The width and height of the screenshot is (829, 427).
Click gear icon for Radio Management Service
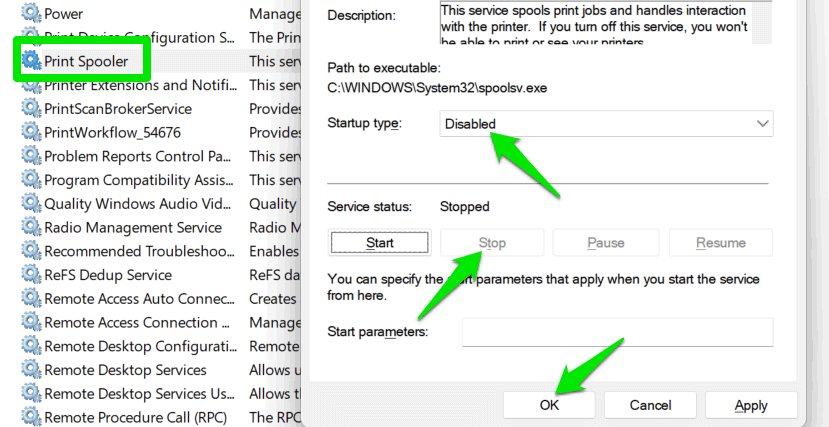(32, 228)
